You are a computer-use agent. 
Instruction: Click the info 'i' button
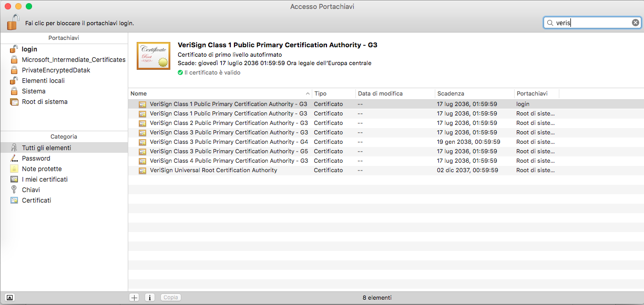[149, 297]
